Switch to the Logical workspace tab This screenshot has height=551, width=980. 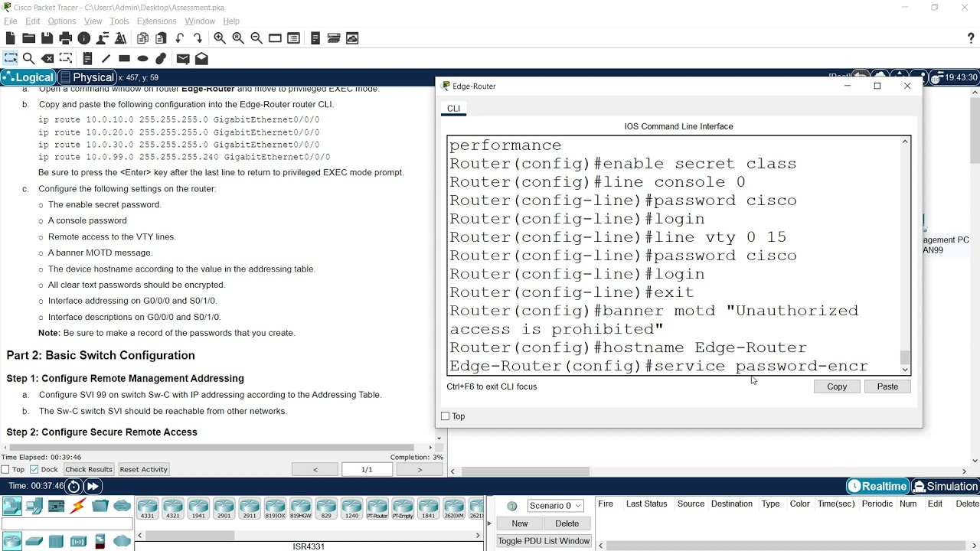(x=28, y=77)
